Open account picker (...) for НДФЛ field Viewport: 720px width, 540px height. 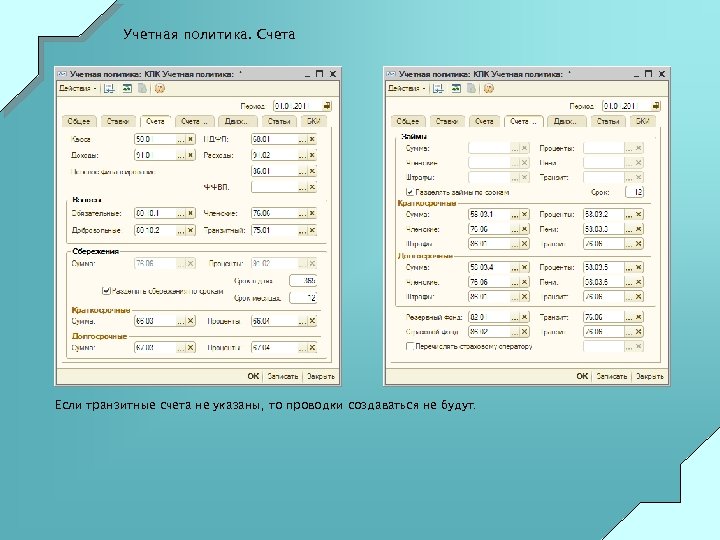303,139
